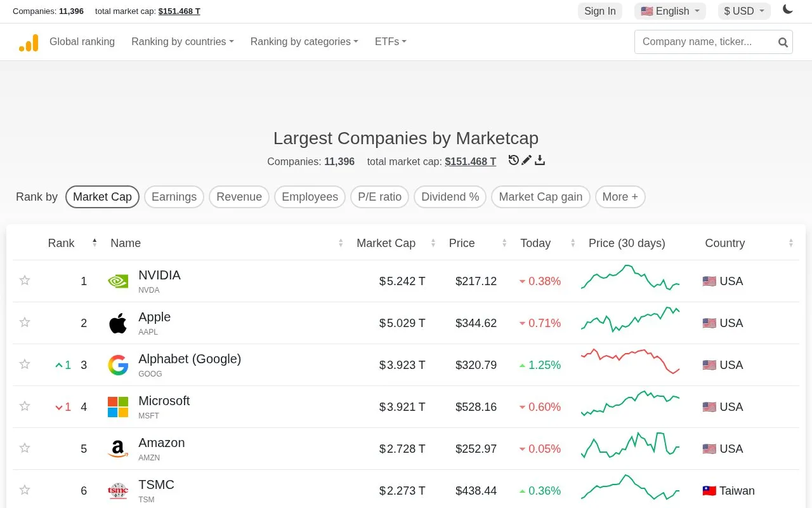Expand the ETFs menu
The width and height of the screenshot is (812, 508).
coord(391,42)
